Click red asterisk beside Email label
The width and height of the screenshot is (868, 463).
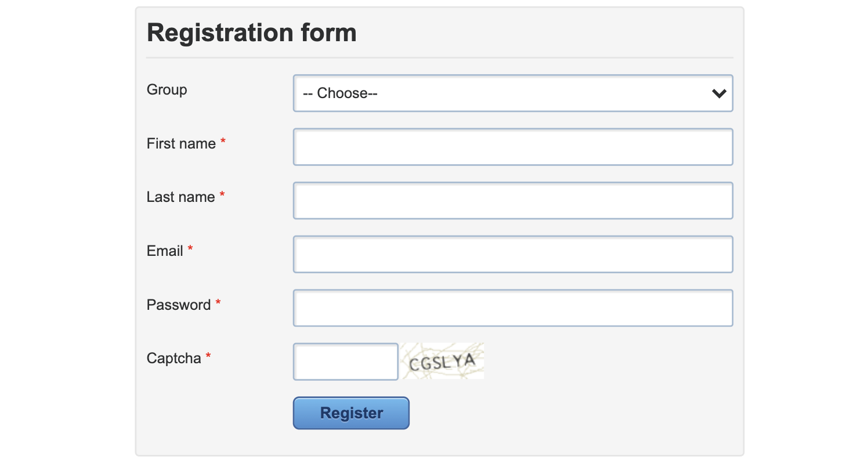point(190,249)
